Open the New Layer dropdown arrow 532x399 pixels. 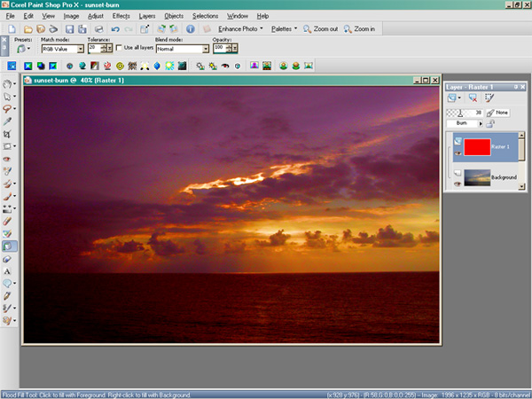pos(459,98)
